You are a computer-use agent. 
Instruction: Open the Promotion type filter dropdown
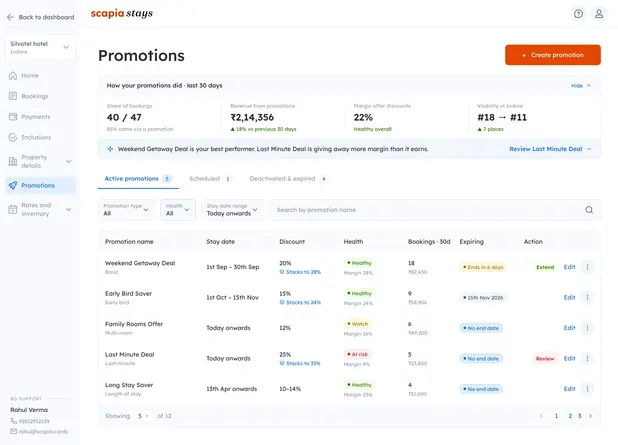click(x=126, y=210)
